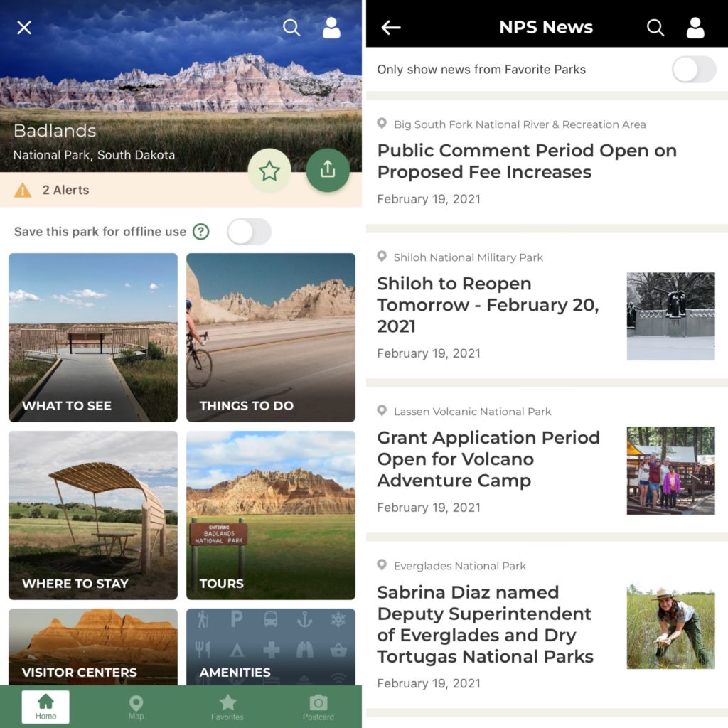
Task: Tap the search icon on Badlands page
Action: [291, 28]
